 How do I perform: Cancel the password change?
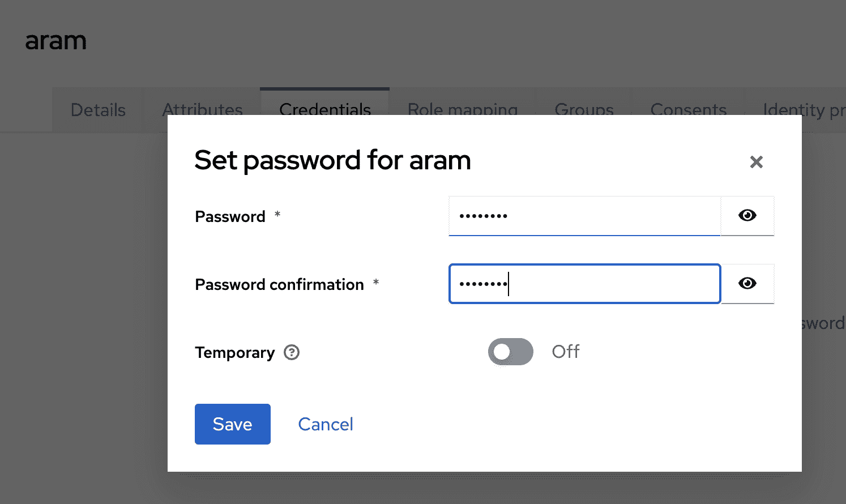(x=326, y=424)
